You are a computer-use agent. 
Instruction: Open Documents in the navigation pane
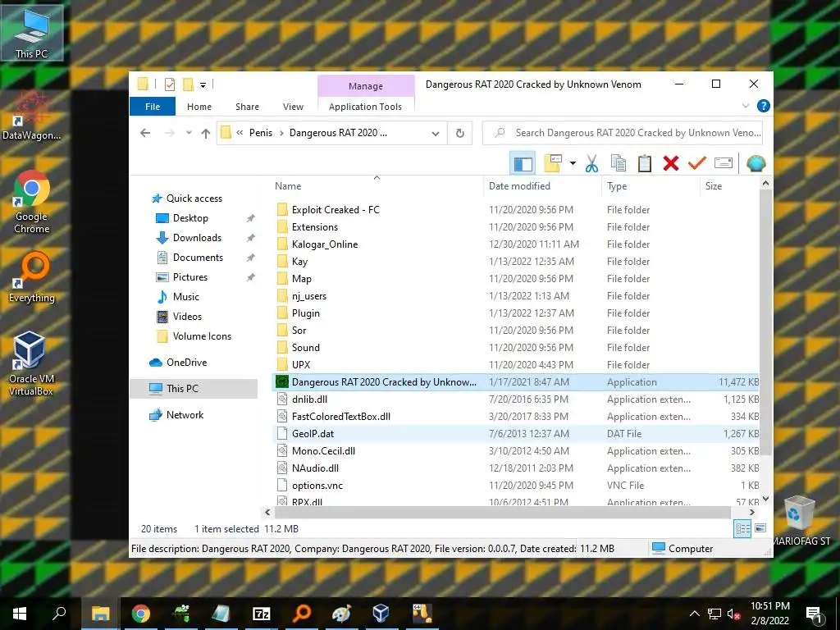pos(198,258)
